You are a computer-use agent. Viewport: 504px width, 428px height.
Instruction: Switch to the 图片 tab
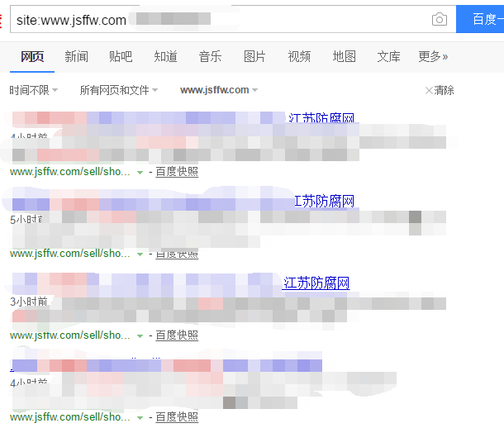254,56
